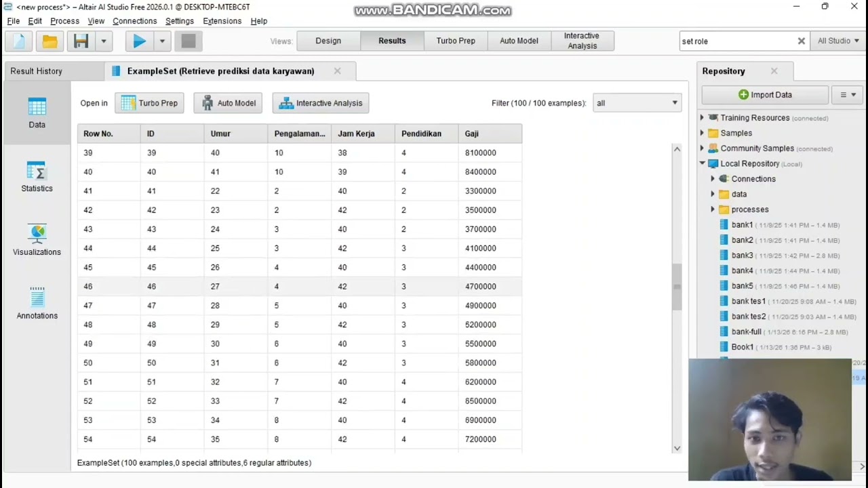Switch to the Results view
Screen dimensions: 868x488
point(392,41)
